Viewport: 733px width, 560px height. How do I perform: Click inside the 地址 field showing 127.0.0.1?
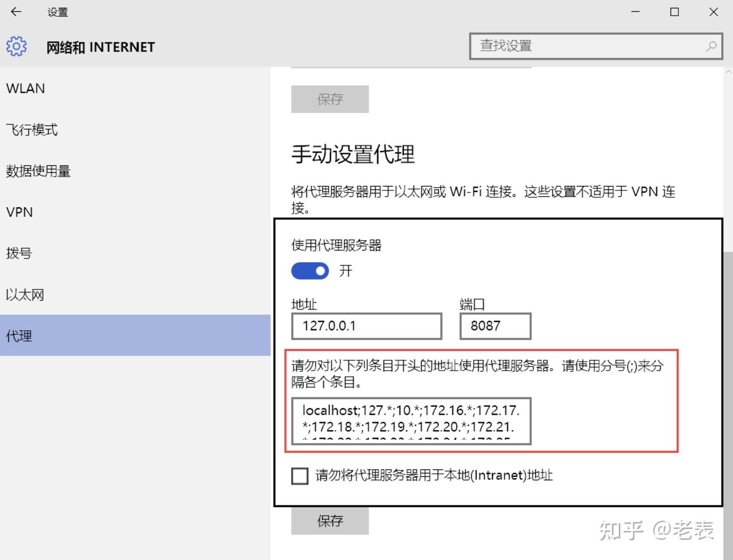366,326
